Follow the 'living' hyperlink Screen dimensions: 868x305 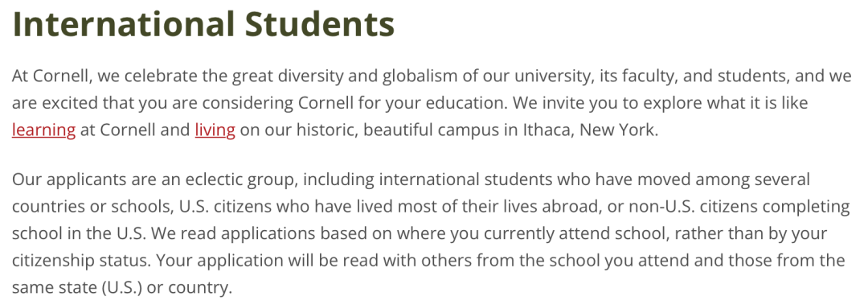[x=215, y=131]
